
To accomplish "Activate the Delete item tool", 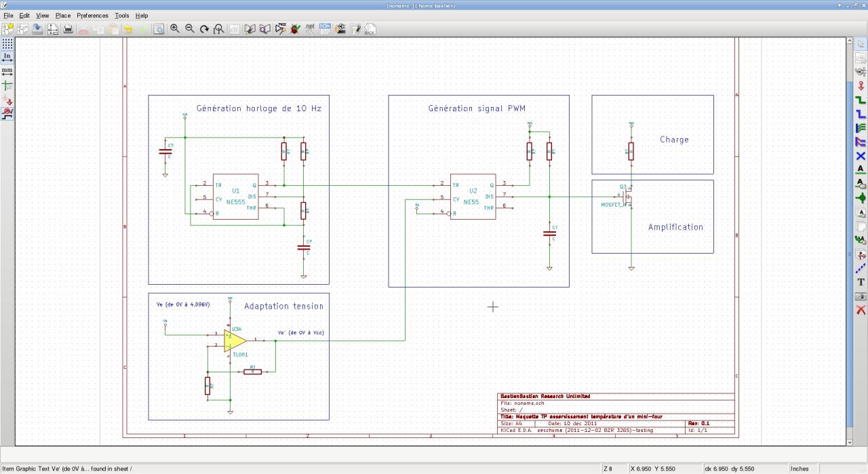I will pos(861,310).
